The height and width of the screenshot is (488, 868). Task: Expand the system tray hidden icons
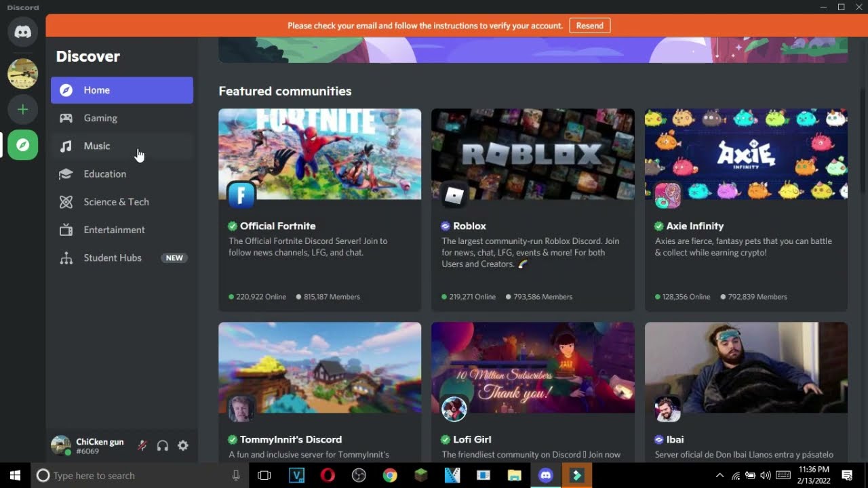719,476
